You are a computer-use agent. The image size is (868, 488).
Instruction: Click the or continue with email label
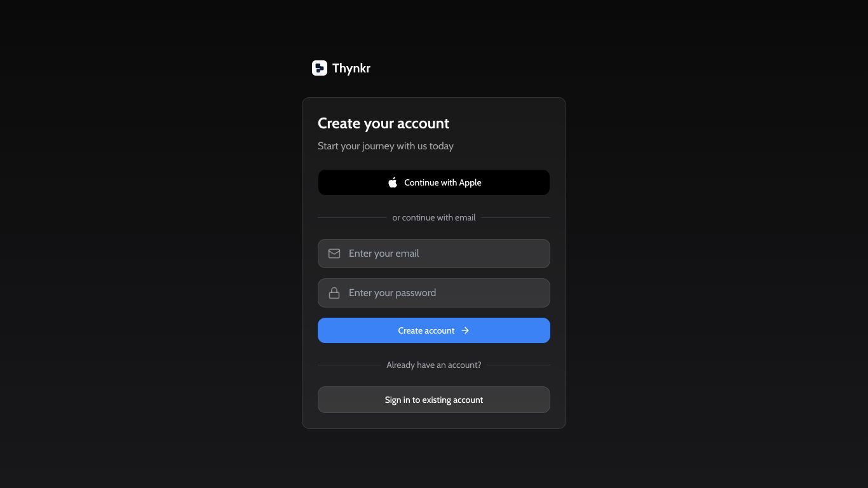[x=434, y=217]
